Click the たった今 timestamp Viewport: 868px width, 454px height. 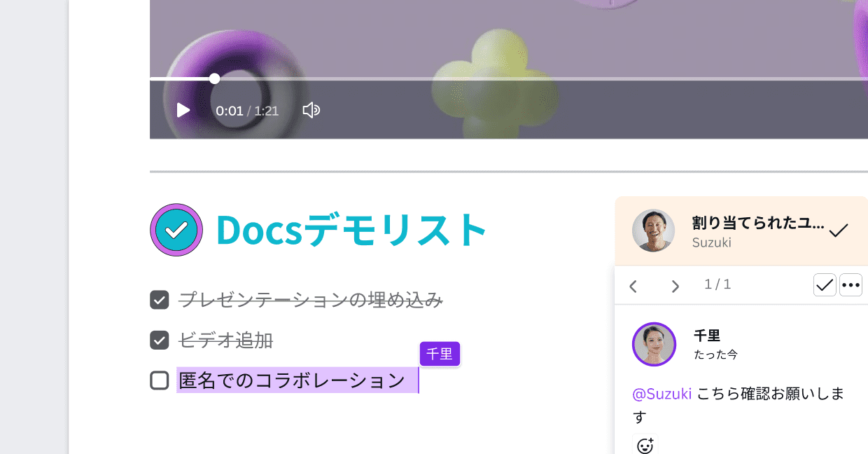[x=715, y=355]
